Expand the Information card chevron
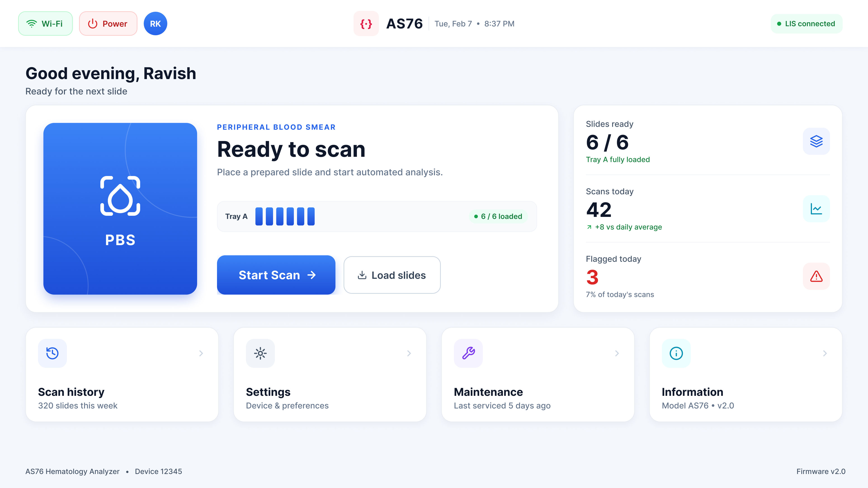This screenshot has height=488, width=868. click(x=825, y=353)
